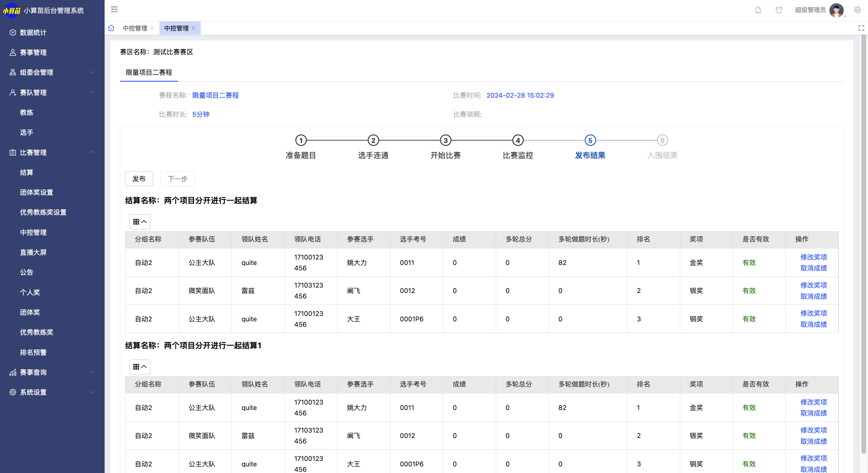Click exam number 0001P6 in first table
This screenshot has width=868, height=473.
click(411, 319)
